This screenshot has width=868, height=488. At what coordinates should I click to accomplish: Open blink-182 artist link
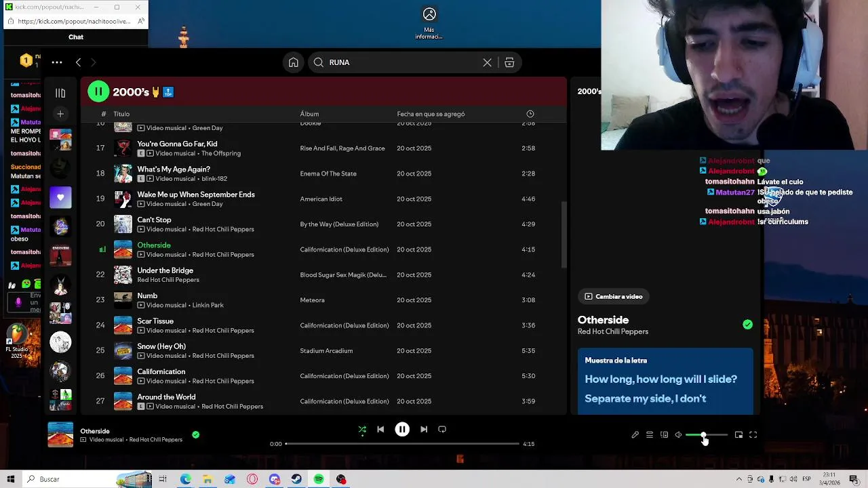tap(214, 179)
